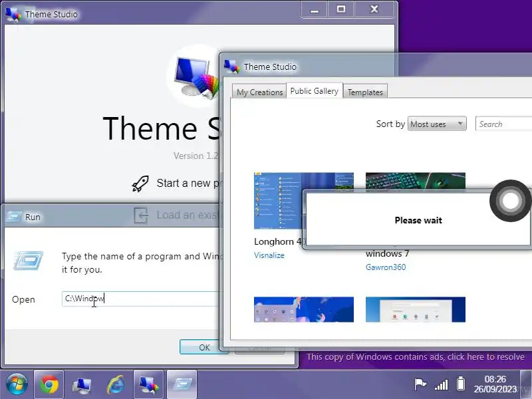Open the Longhorn theme thumbnail
The height and width of the screenshot is (399, 532).
(x=278, y=201)
